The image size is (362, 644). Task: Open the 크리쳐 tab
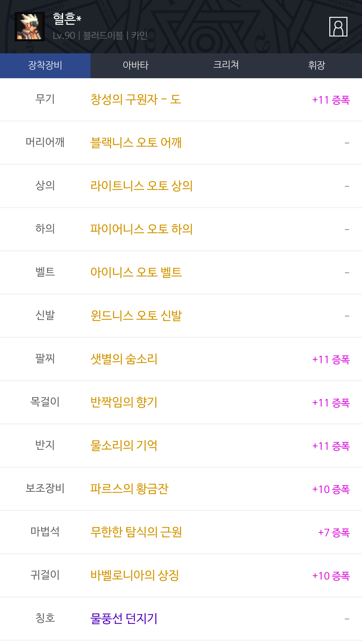click(x=226, y=65)
